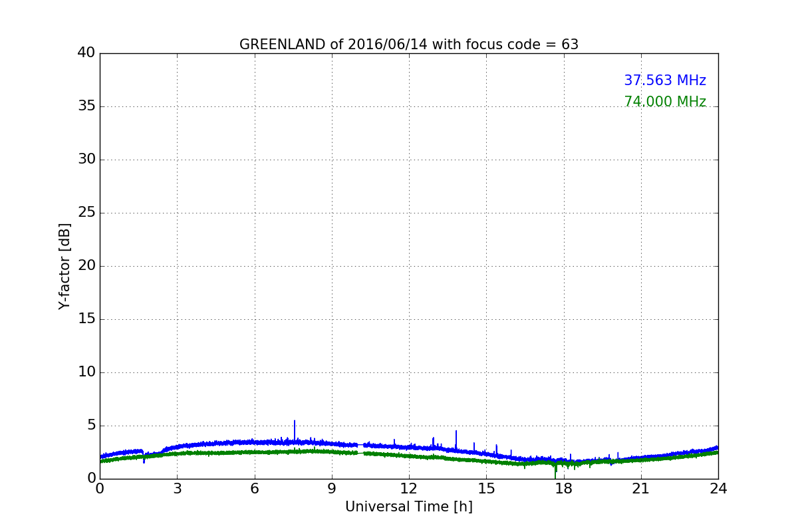The height and width of the screenshot is (532, 798).
Task: Click the '24' tick on the time axis
Action: coord(718,489)
